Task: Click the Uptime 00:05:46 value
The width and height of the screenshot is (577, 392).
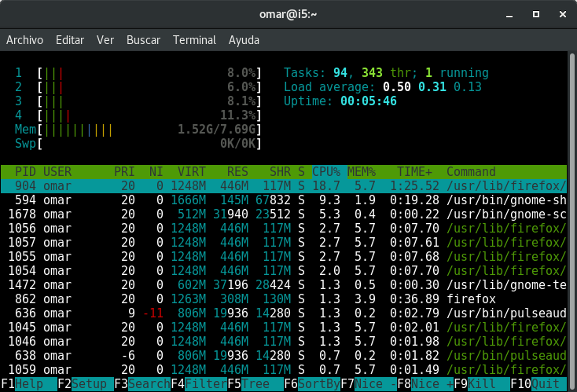Action: point(369,101)
